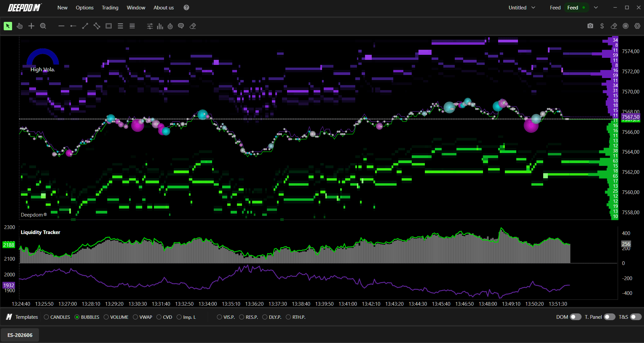Select the four-line levels tool
This screenshot has height=343, width=644.
(x=132, y=26)
